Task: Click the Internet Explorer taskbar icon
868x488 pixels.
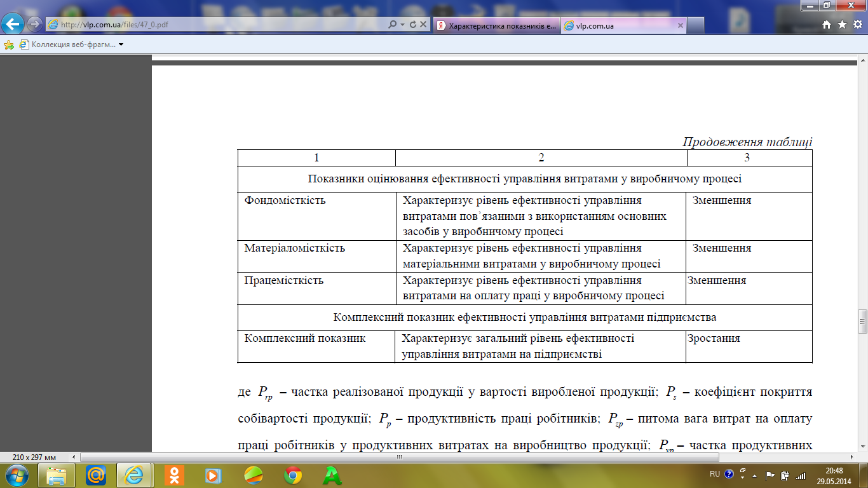Action: pyautogui.click(x=135, y=475)
